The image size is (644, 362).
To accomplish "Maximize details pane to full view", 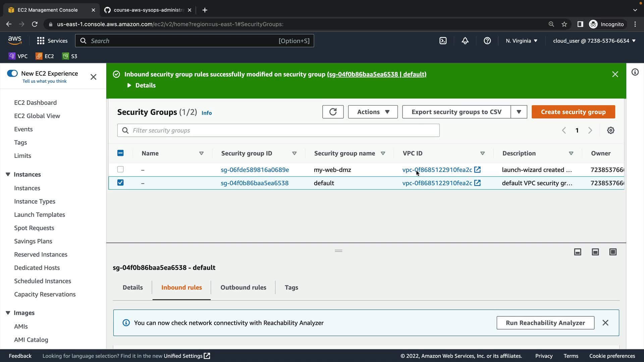I will (x=613, y=252).
